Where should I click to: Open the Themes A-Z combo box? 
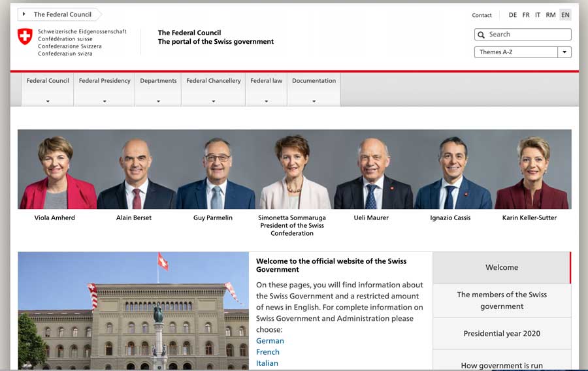click(523, 52)
